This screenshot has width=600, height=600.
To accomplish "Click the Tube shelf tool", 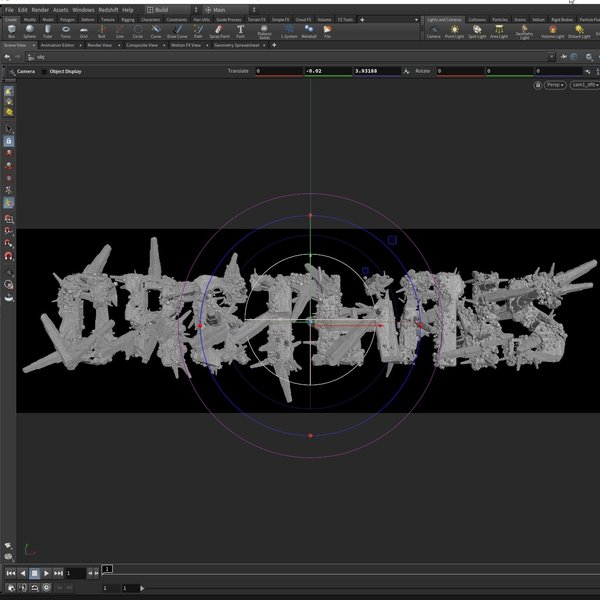I will tap(47, 31).
